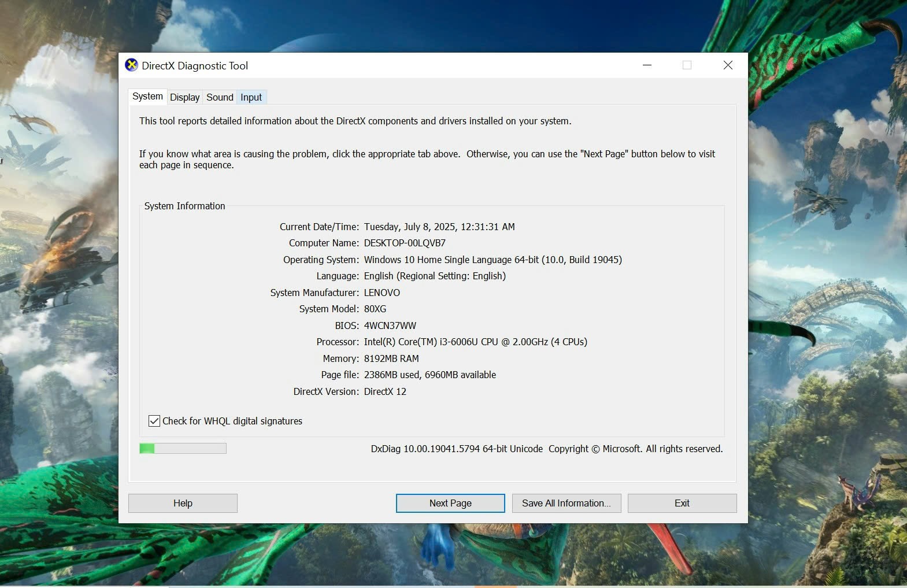
Task: Click the DirectX Diagnostic Tool title icon
Action: (x=131, y=65)
